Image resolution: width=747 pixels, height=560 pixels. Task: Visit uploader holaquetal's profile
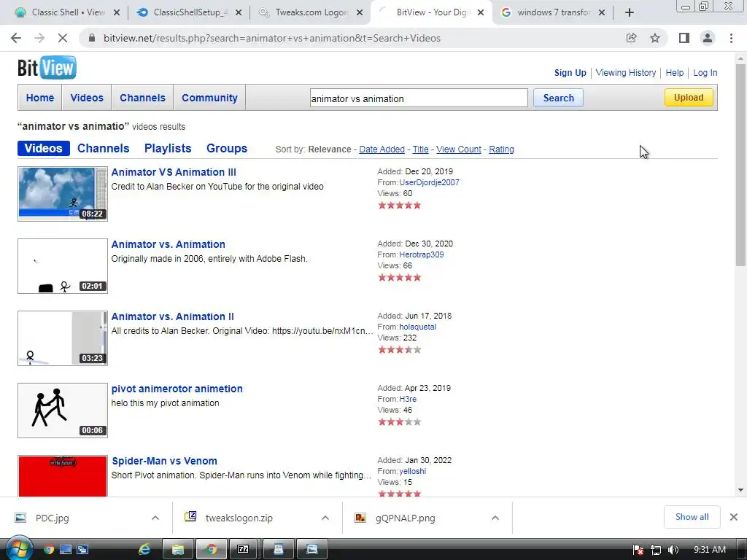(x=417, y=327)
